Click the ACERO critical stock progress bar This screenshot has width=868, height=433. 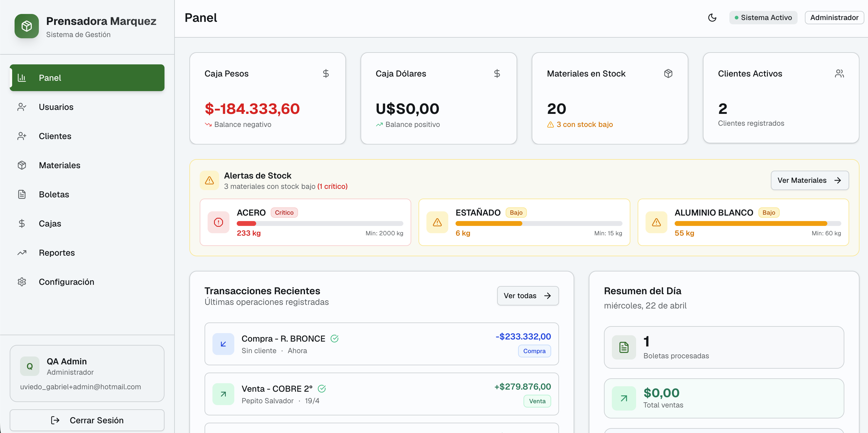pyautogui.click(x=320, y=223)
